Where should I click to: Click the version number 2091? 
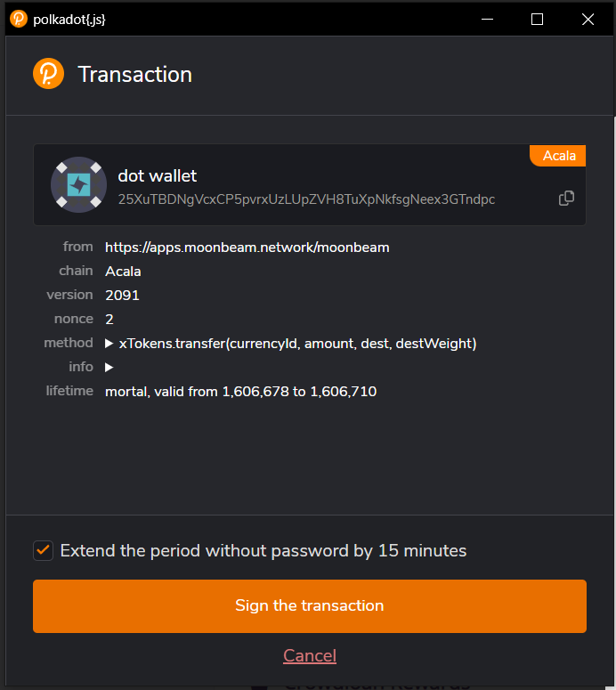click(122, 295)
